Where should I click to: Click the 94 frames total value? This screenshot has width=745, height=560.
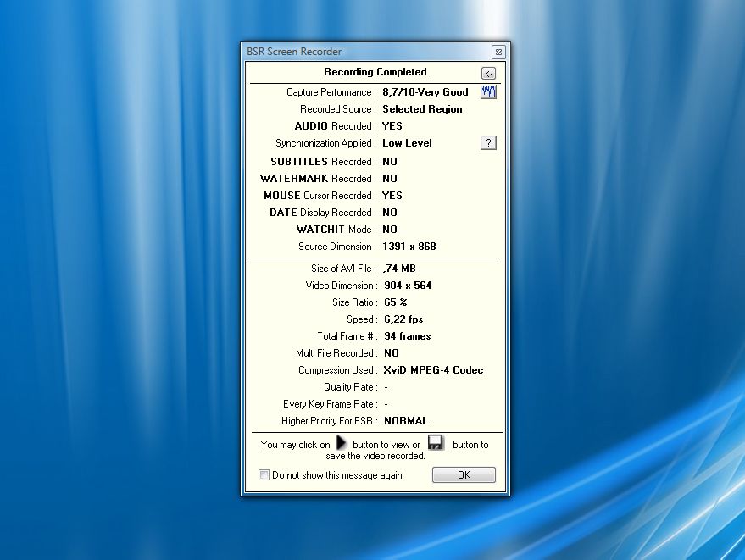(x=407, y=336)
